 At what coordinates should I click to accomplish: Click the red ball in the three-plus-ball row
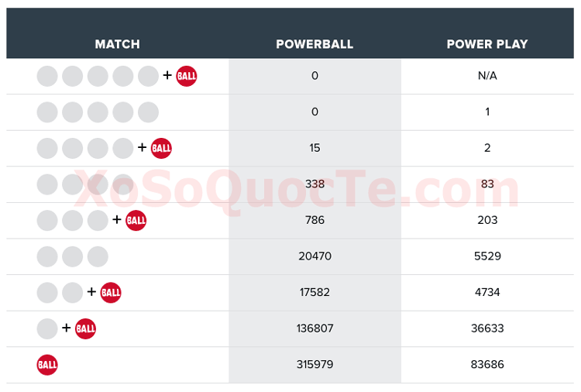point(136,220)
